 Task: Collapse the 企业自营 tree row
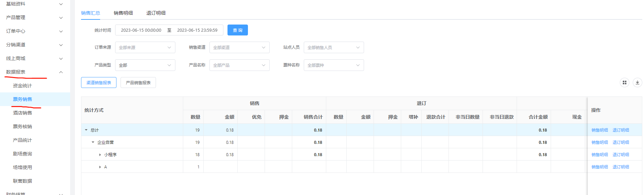click(93, 142)
